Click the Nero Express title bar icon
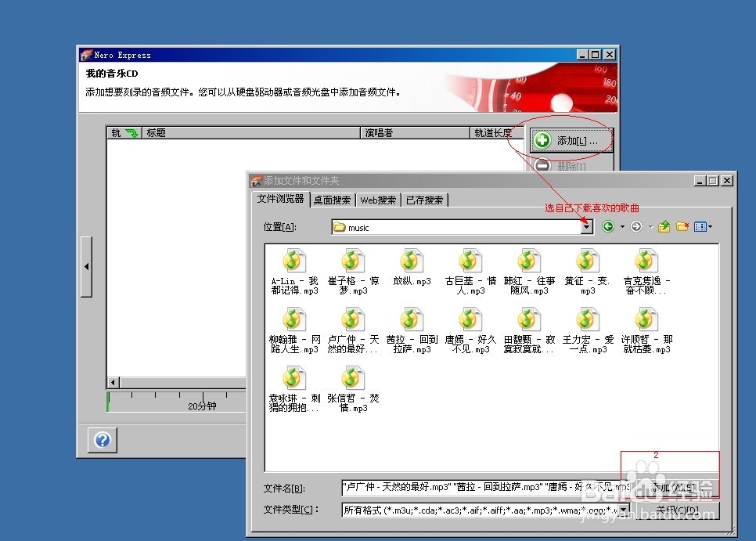The width and height of the screenshot is (756, 541). [x=85, y=54]
